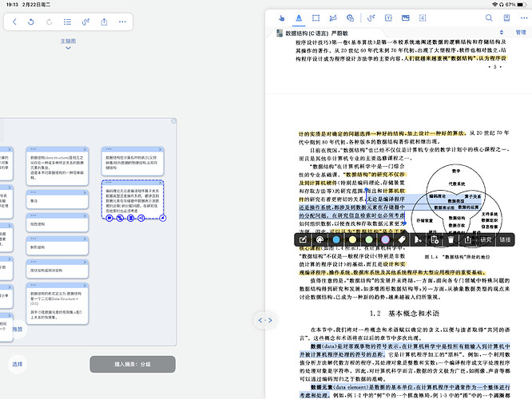Share the excerpt from popup bar

467,239
